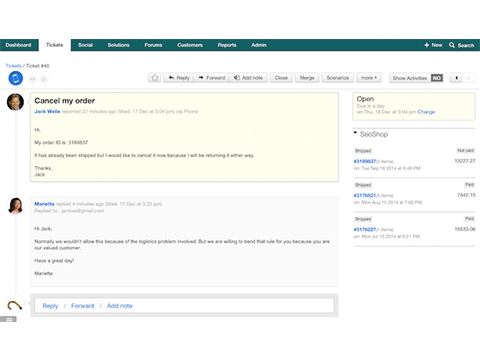
Task: Click the blue phone source icon
Action: [15, 78]
